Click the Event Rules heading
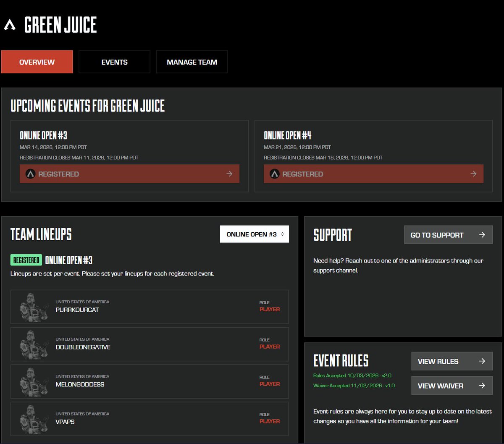Image resolution: width=504 pixels, height=444 pixels. (x=341, y=361)
